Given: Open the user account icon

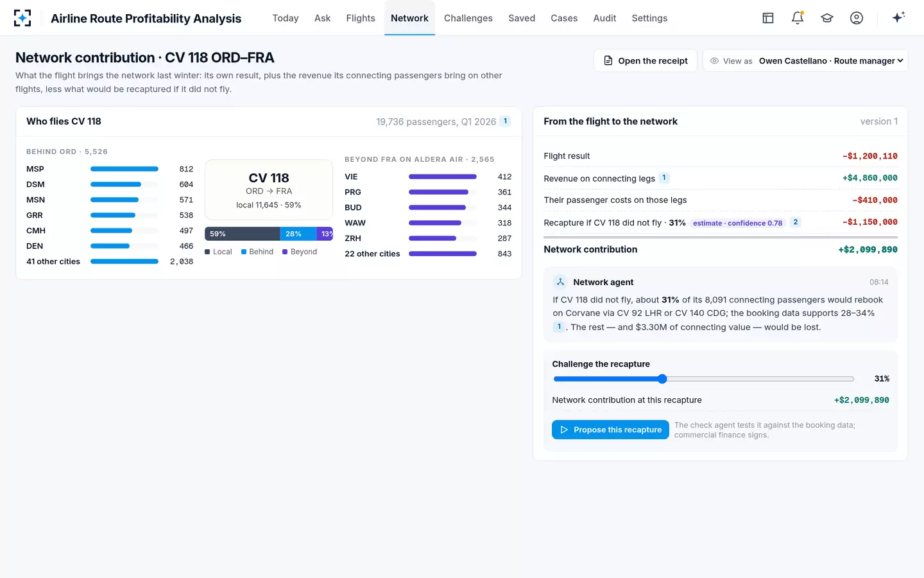Looking at the screenshot, I should (x=857, y=18).
